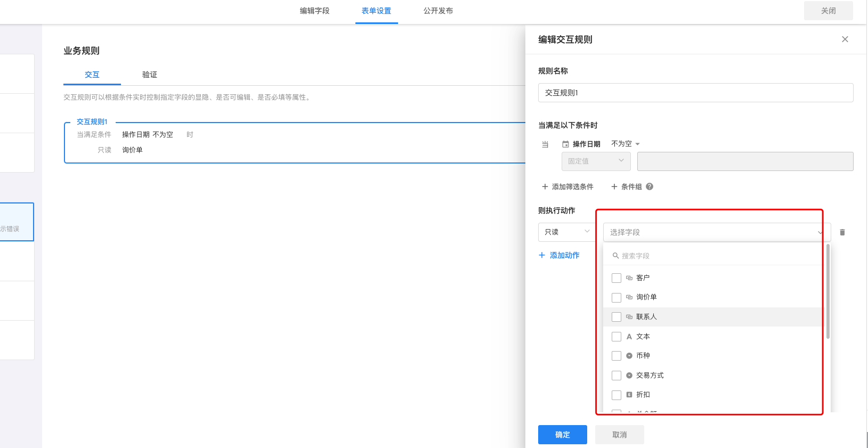868x448 pixels.
Task: Close the 编辑交互规则 panel with the X
Action: click(x=845, y=39)
